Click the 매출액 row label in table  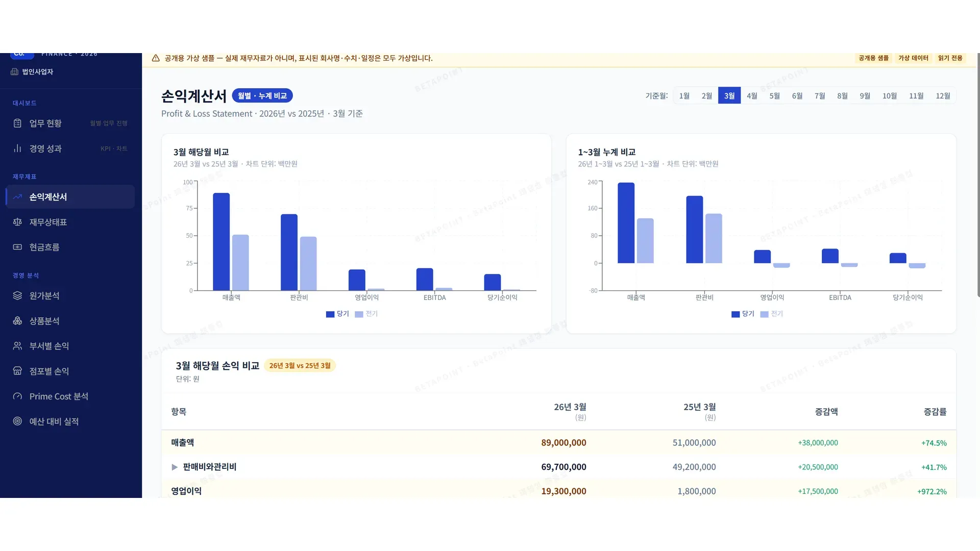click(x=183, y=443)
